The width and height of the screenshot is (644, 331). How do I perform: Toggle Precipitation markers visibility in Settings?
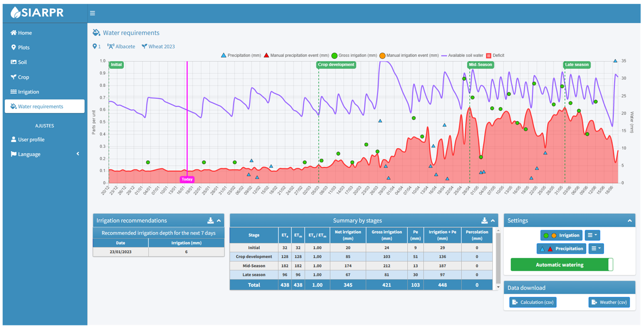(561, 249)
